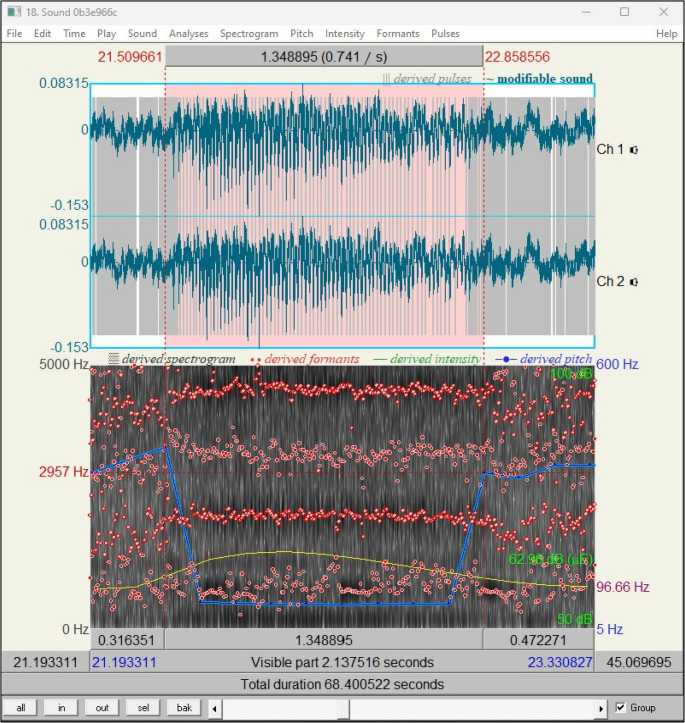This screenshot has height=723, width=685.
Task: Open the Help menu
Action: tap(667, 34)
